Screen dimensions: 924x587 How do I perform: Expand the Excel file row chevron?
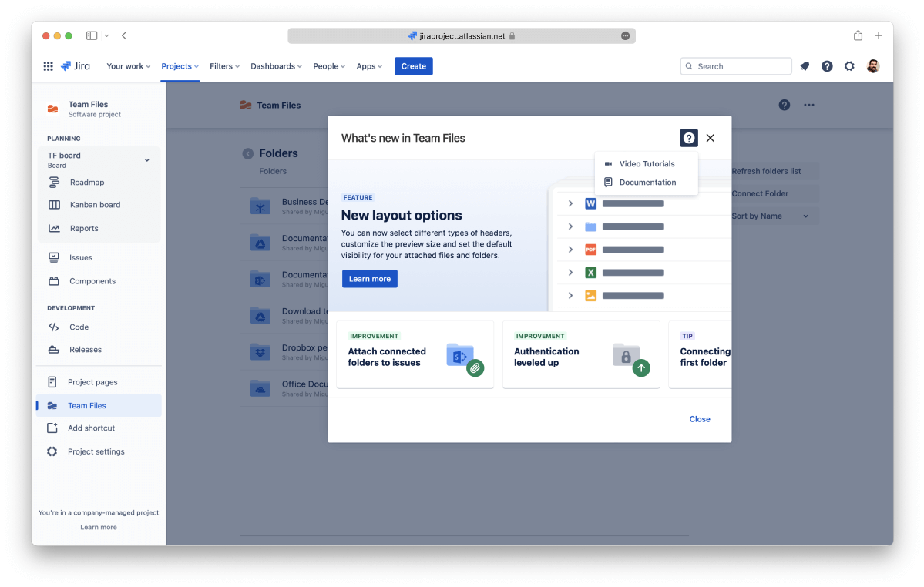coord(570,273)
